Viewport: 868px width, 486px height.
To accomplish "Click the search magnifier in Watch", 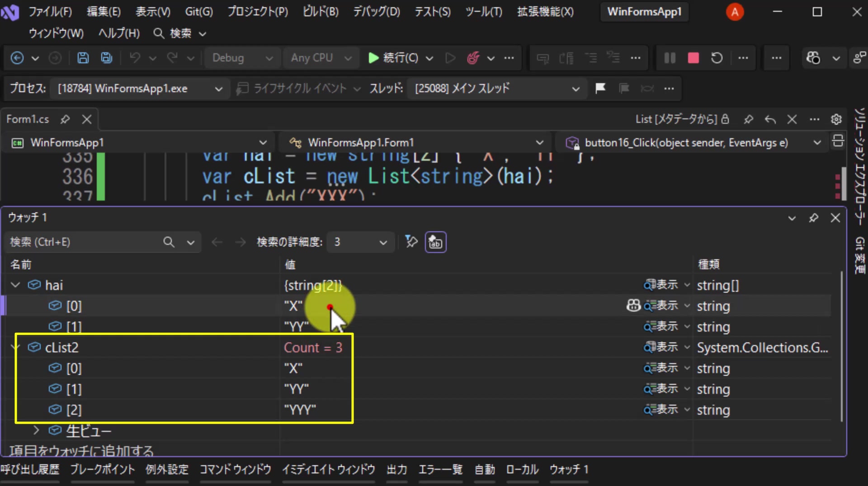I will [x=169, y=242].
